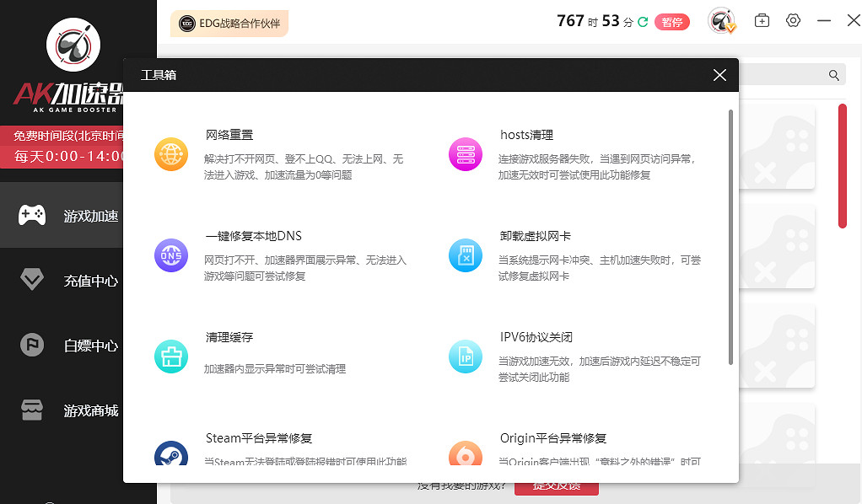This screenshot has height=504, width=862.
Task: Open Steam平台异常修复 repair tool
Action: click(171, 451)
